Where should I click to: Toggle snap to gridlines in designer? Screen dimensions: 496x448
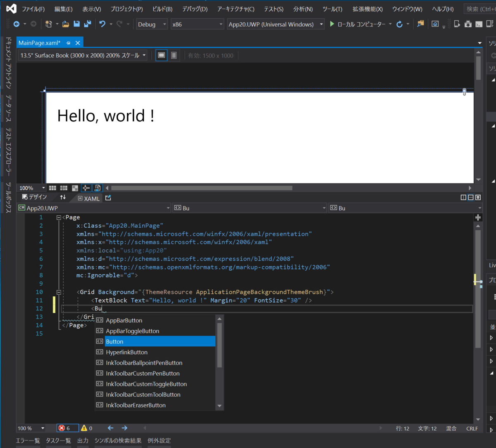point(64,188)
